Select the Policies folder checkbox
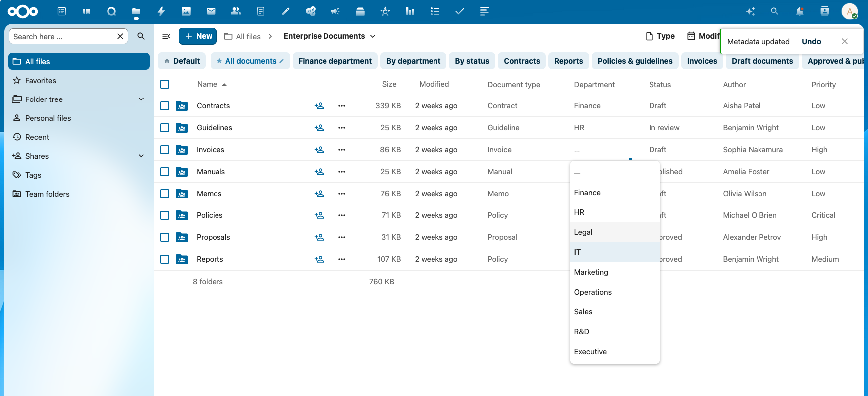 (x=165, y=215)
